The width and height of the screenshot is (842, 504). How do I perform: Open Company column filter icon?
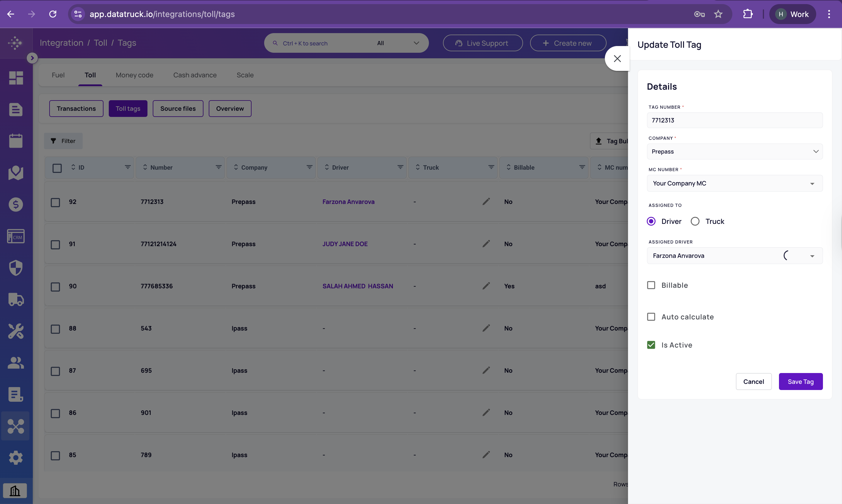(x=310, y=167)
